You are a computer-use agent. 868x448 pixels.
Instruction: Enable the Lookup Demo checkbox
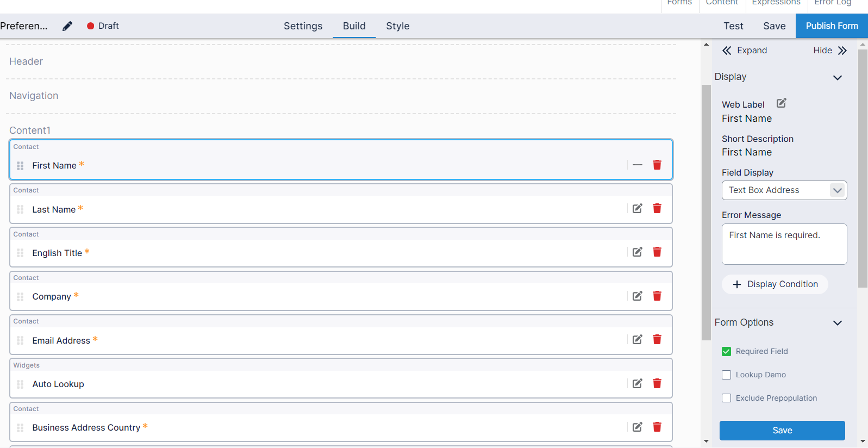726,375
